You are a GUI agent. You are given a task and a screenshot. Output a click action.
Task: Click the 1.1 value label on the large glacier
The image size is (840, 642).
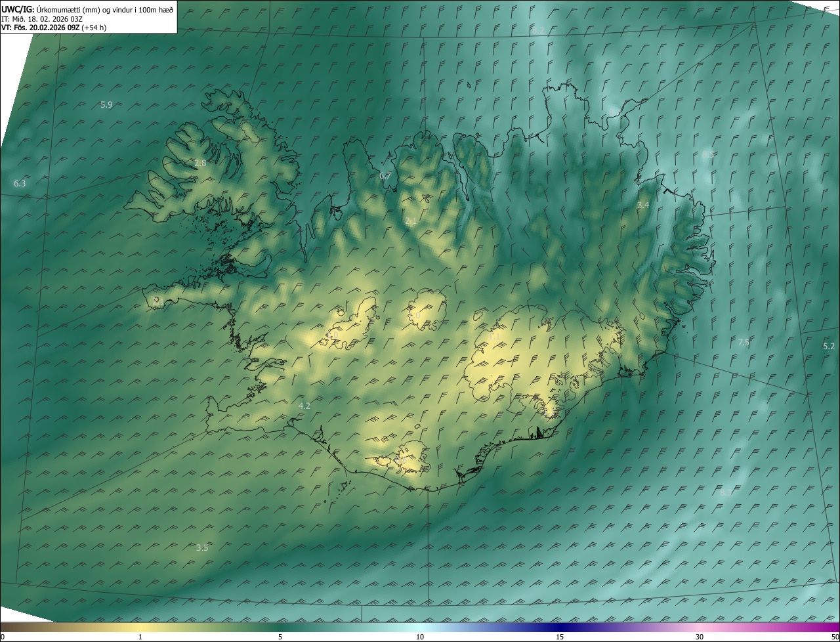pyautogui.click(x=494, y=336)
